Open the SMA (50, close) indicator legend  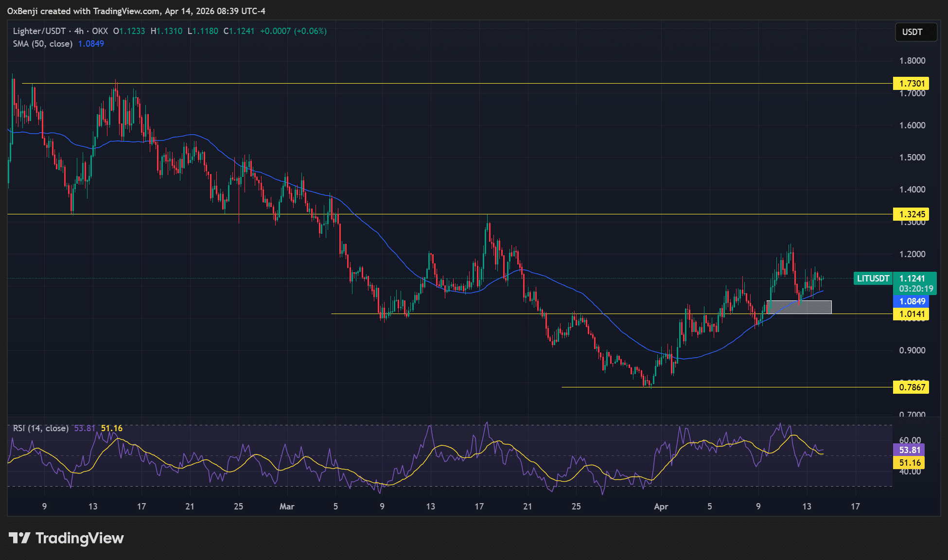coord(43,44)
